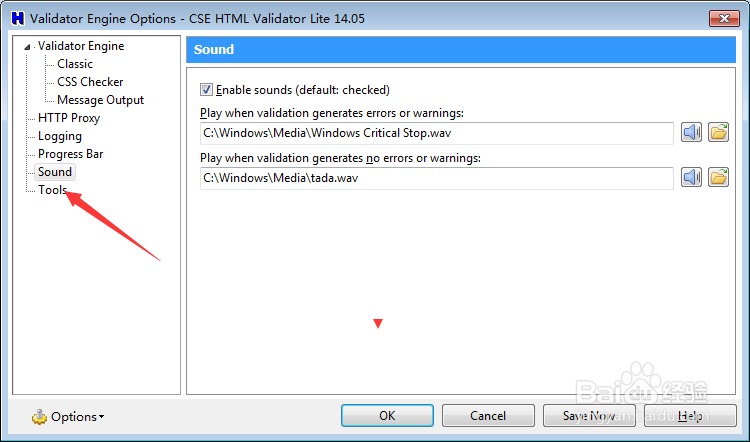Cancel the options dialog
This screenshot has width=750, height=442.
[x=488, y=415]
